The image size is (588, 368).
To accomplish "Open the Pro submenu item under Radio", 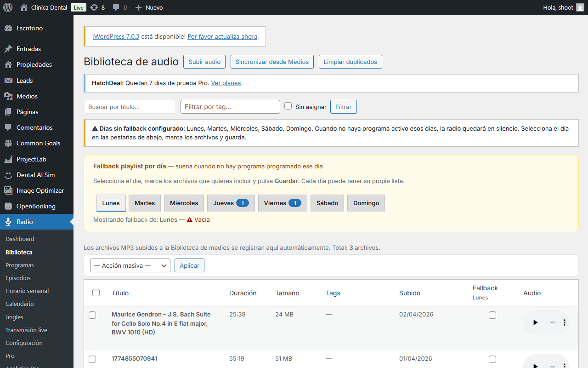I will pos(10,356).
